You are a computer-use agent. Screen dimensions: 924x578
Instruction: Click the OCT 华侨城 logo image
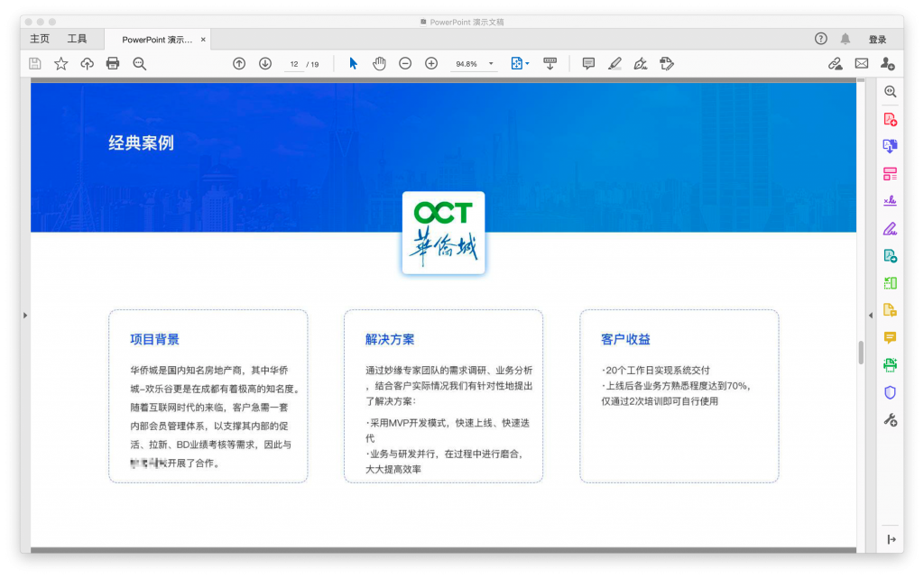[x=444, y=233]
